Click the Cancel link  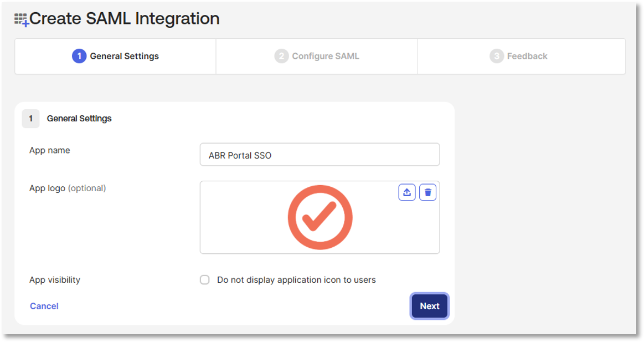click(x=44, y=306)
